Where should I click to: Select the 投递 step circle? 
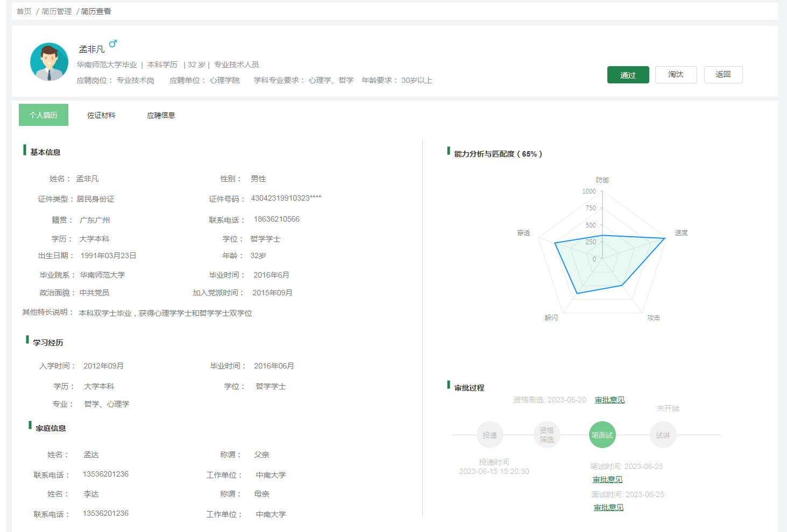[490, 435]
